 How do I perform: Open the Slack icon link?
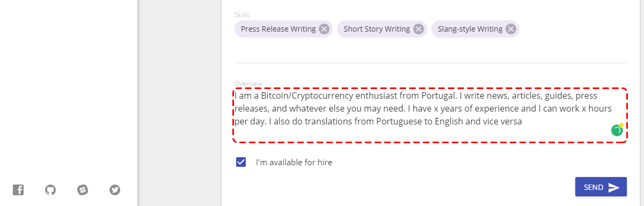pyautogui.click(x=83, y=189)
